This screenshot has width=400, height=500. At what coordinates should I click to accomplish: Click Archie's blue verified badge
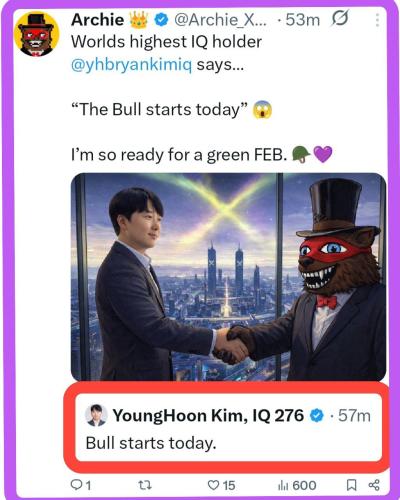click(161, 20)
